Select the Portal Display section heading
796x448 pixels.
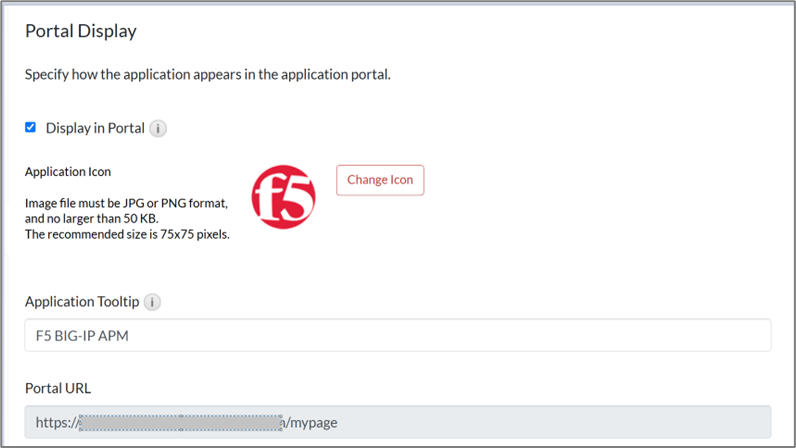80,31
